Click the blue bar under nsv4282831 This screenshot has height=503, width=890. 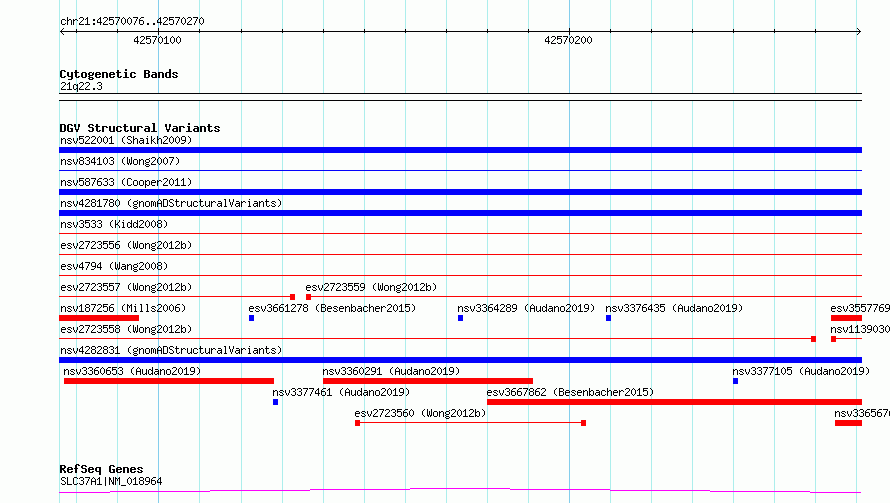(460, 360)
